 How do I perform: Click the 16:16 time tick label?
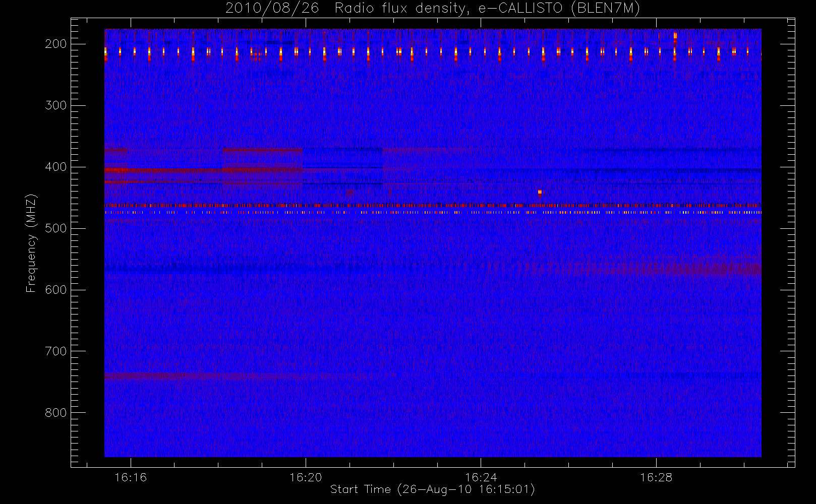pos(131,477)
